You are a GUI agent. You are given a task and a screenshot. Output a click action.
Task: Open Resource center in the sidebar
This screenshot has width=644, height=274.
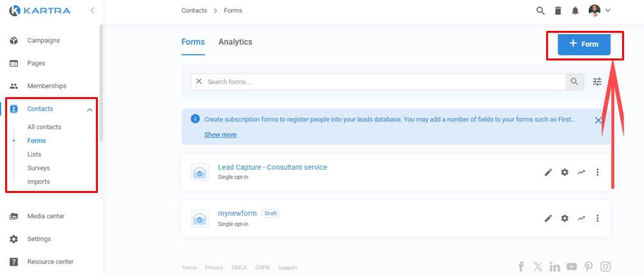50,262
